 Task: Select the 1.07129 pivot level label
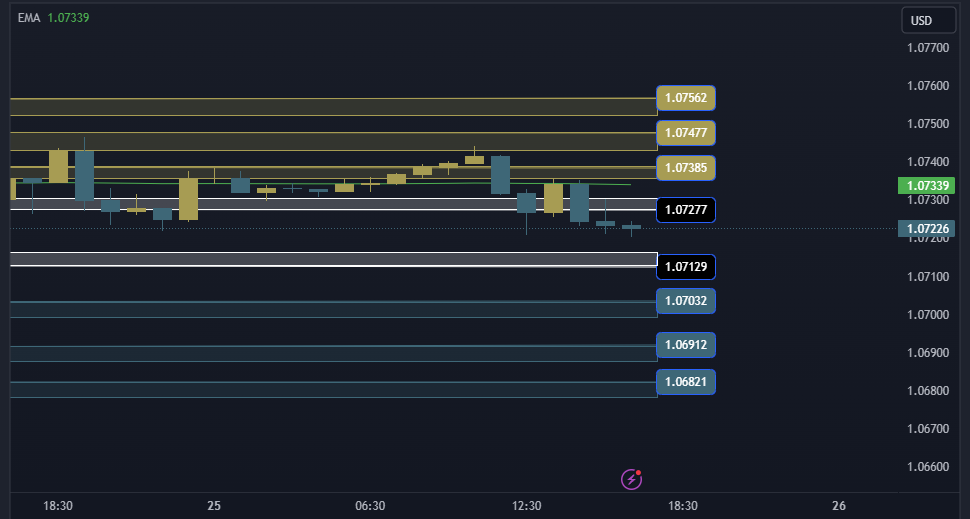685,267
